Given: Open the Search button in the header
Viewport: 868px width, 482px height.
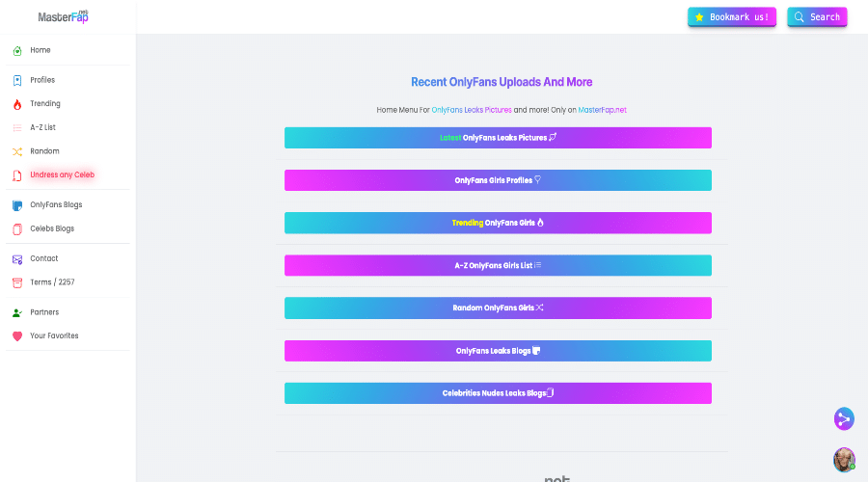Looking at the screenshot, I should 816,17.
